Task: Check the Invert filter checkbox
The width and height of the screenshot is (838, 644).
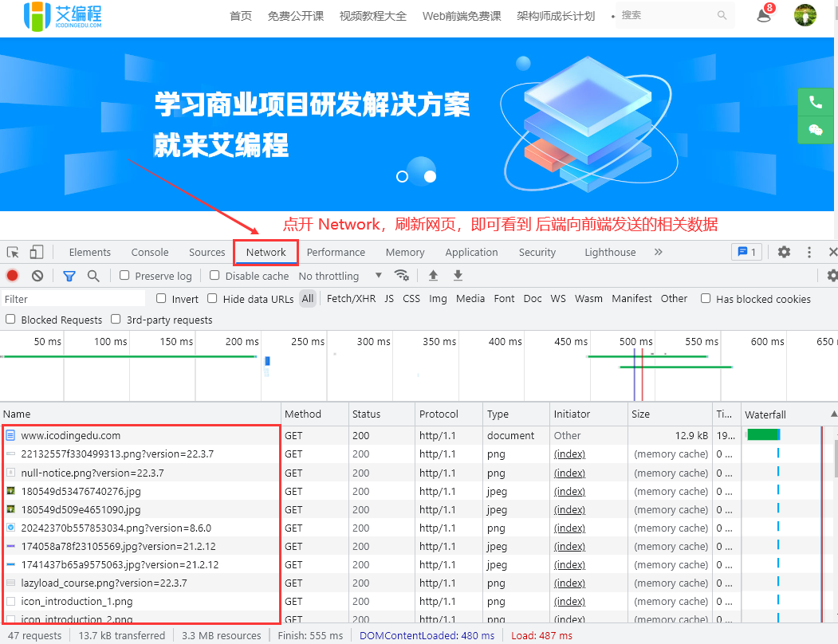Action: (x=161, y=298)
